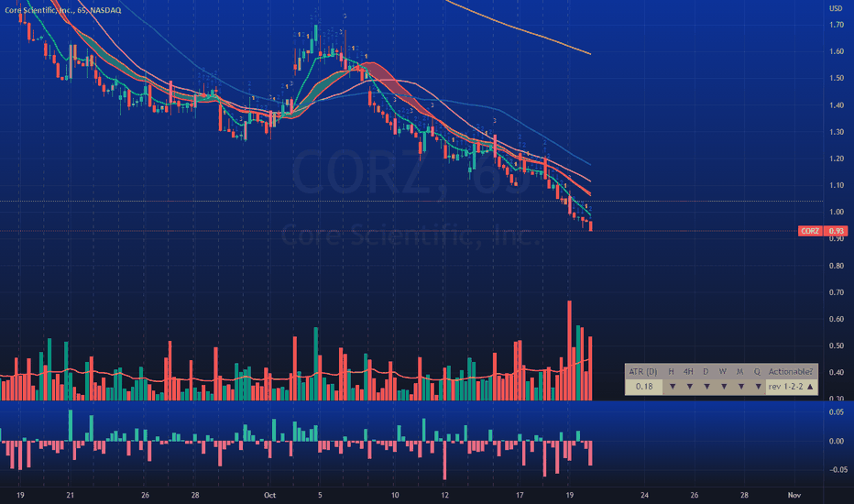Select the CORZ ticker label on price axis
854x504 pixels.
click(x=810, y=231)
